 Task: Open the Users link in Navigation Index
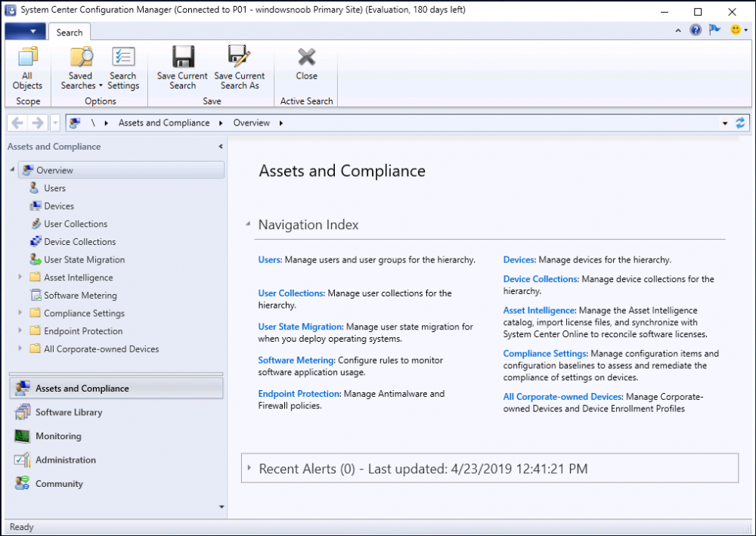[x=269, y=260]
